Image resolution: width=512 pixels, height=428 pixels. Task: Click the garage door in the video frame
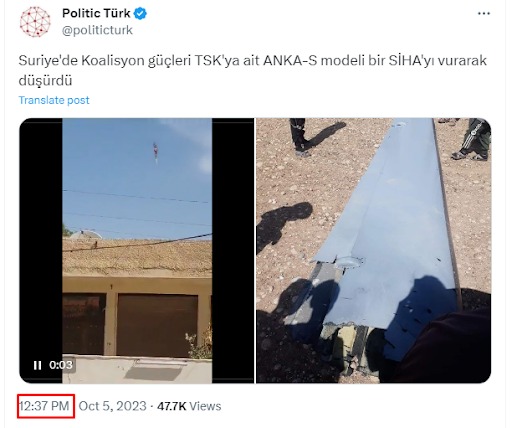[x=157, y=325]
